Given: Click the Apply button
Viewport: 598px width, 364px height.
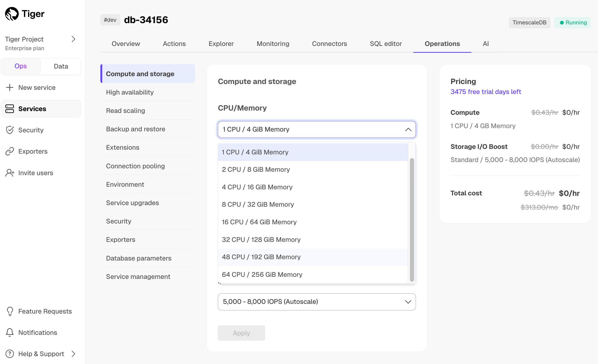Looking at the screenshot, I should pos(241,333).
